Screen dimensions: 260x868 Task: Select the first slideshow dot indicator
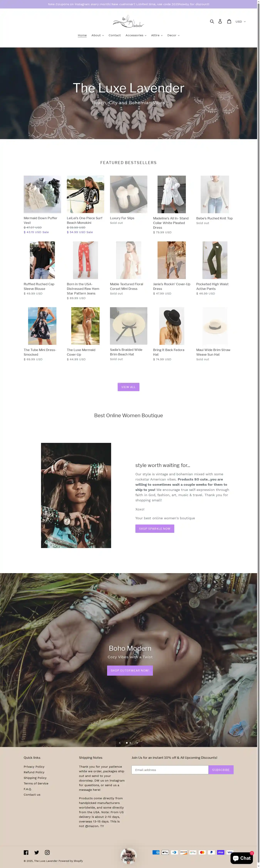(127, 743)
